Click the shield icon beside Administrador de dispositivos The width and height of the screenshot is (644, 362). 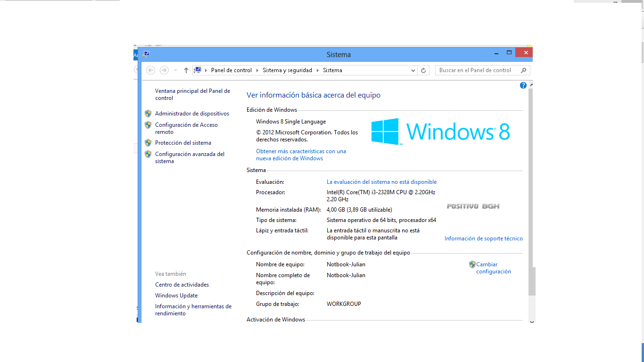(x=148, y=114)
